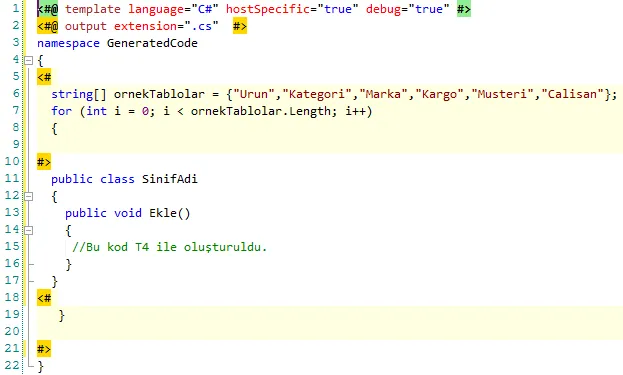Viewport: 623px width, 375px height.
Task: Click the closing #> tag on line 1
Action: [464, 9]
